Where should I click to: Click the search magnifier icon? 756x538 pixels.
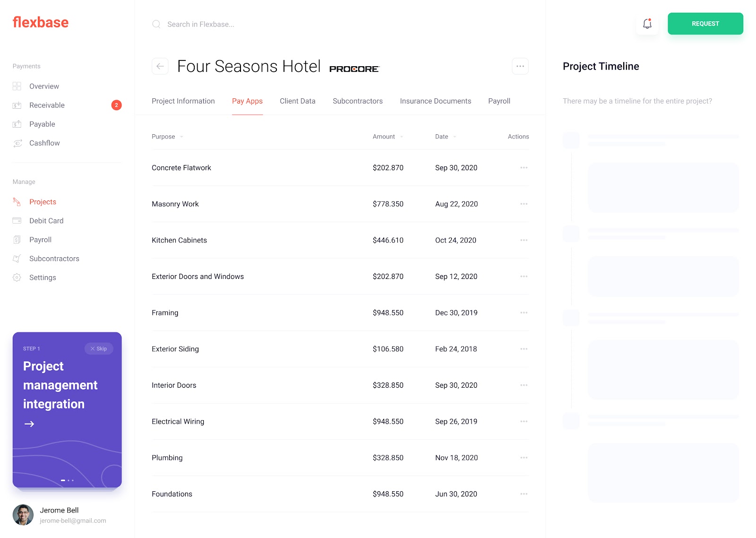coord(156,24)
